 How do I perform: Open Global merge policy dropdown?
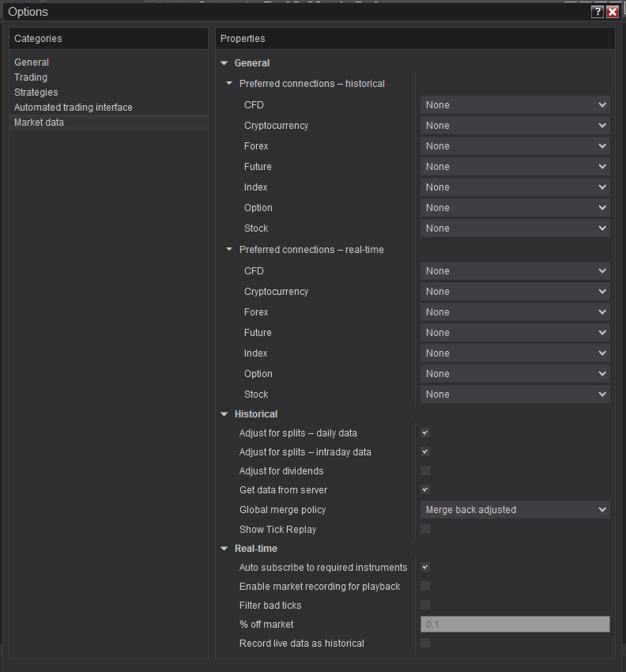pyautogui.click(x=515, y=510)
